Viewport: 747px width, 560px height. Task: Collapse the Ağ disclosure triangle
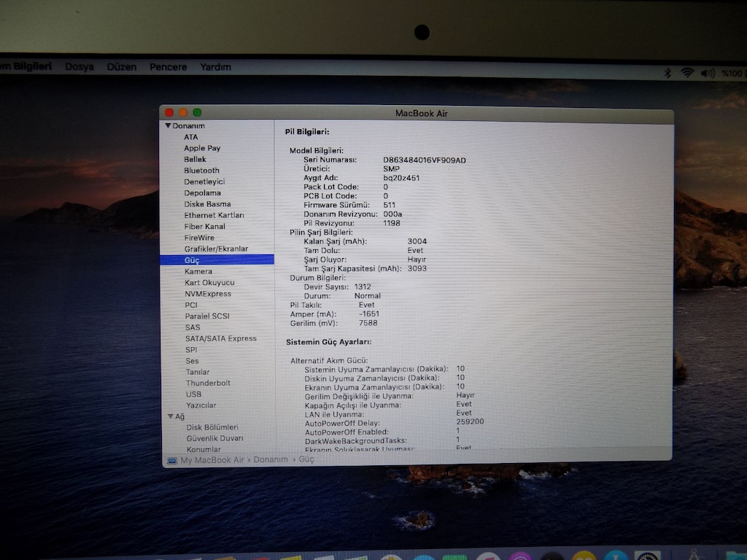[170, 416]
